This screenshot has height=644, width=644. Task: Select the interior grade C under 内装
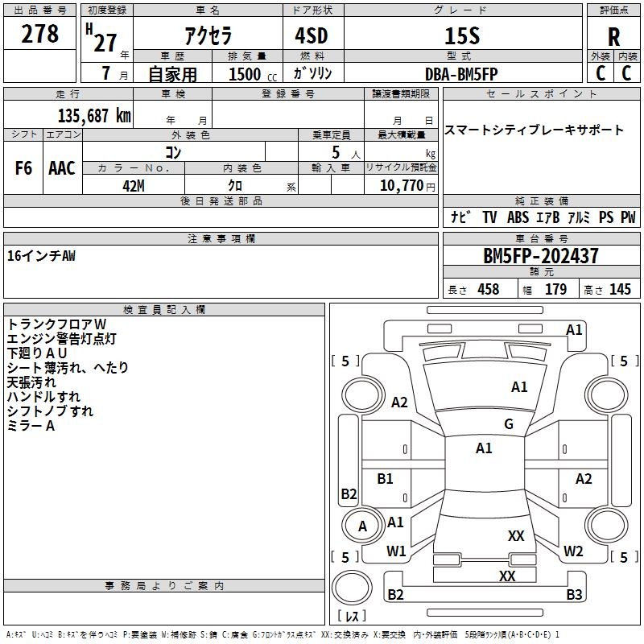click(626, 73)
